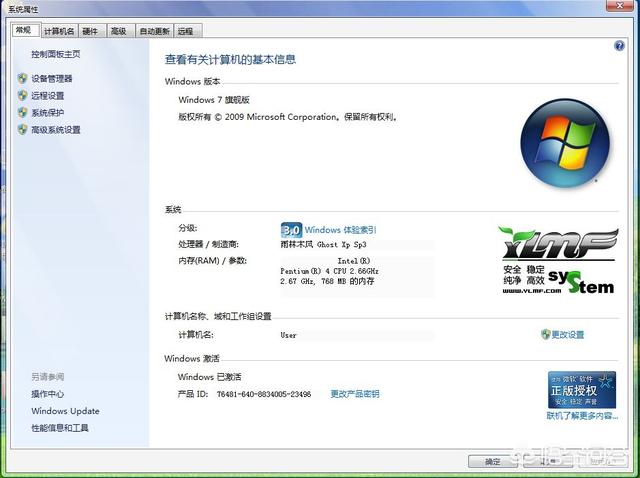Click the 更改产品密钥 link
Viewport: 640px width, 478px height.
pyautogui.click(x=355, y=394)
